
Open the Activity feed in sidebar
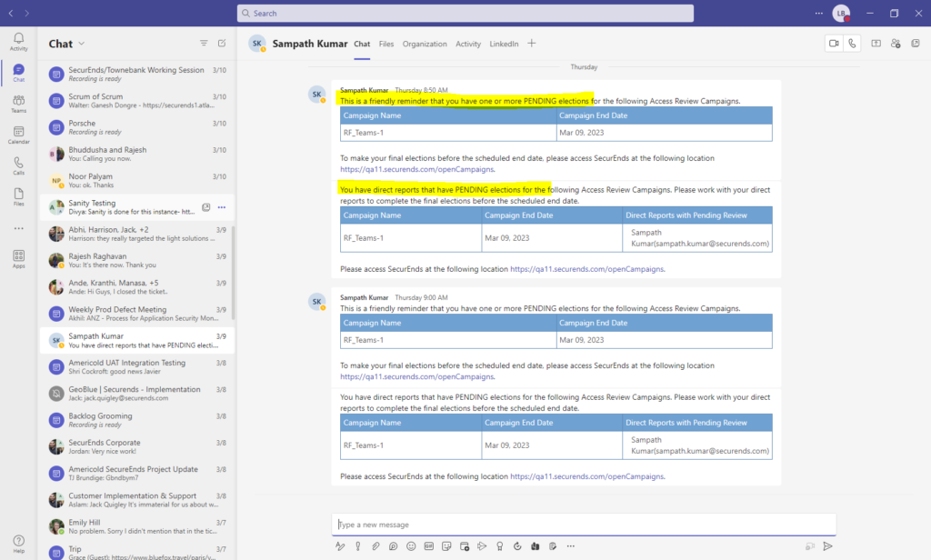[x=18, y=42]
